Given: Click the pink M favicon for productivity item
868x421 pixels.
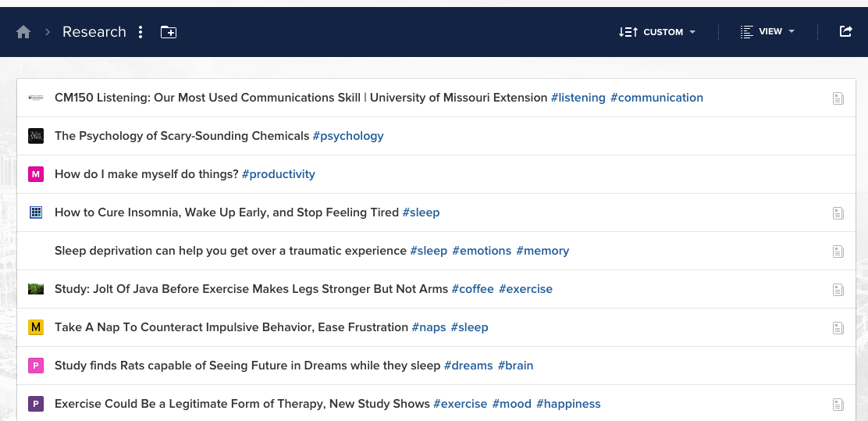Looking at the screenshot, I should [x=35, y=174].
